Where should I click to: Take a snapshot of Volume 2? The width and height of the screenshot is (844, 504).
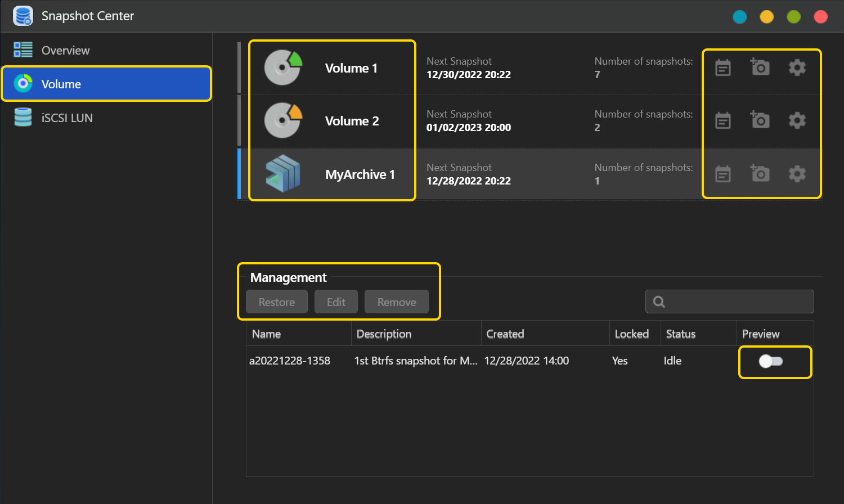pyautogui.click(x=760, y=120)
